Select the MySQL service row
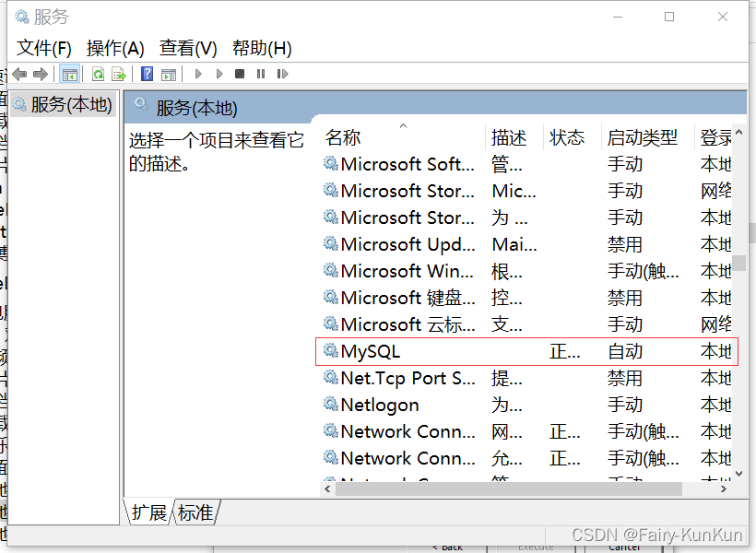The width and height of the screenshot is (756, 553). pyautogui.click(x=526, y=351)
